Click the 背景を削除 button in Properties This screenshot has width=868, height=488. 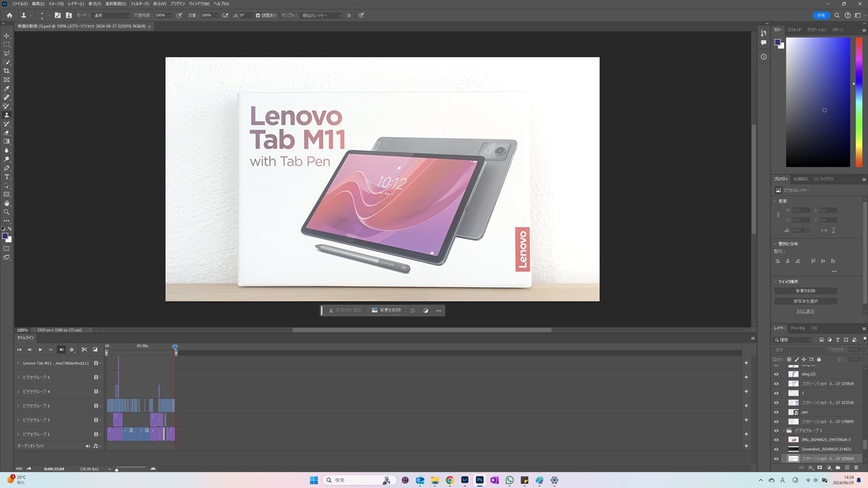click(x=805, y=291)
